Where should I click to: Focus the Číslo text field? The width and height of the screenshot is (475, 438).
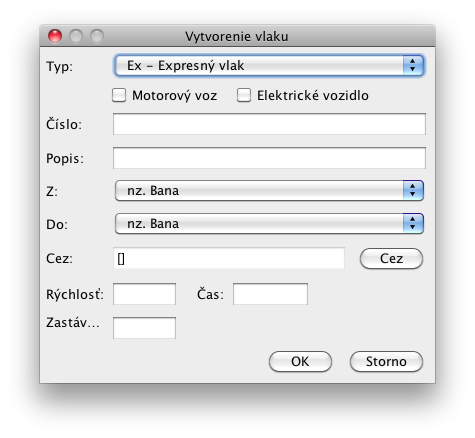(269, 124)
